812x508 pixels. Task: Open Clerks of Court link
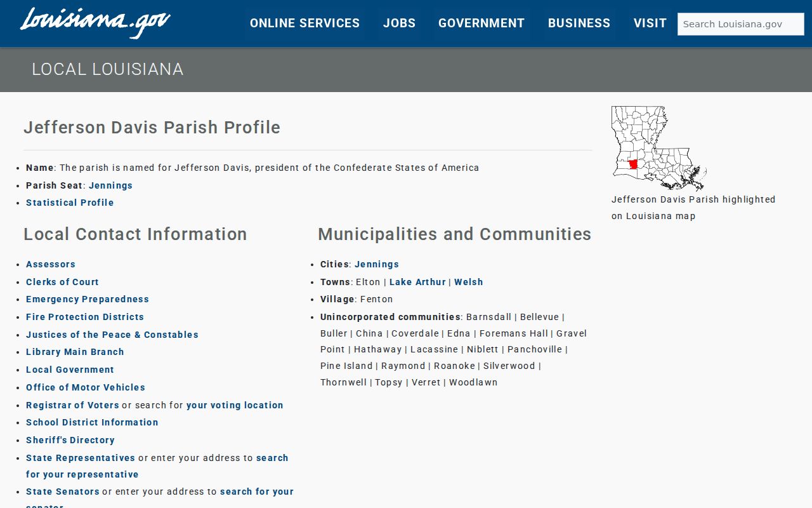pyautogui.click(x=62, y=282)
